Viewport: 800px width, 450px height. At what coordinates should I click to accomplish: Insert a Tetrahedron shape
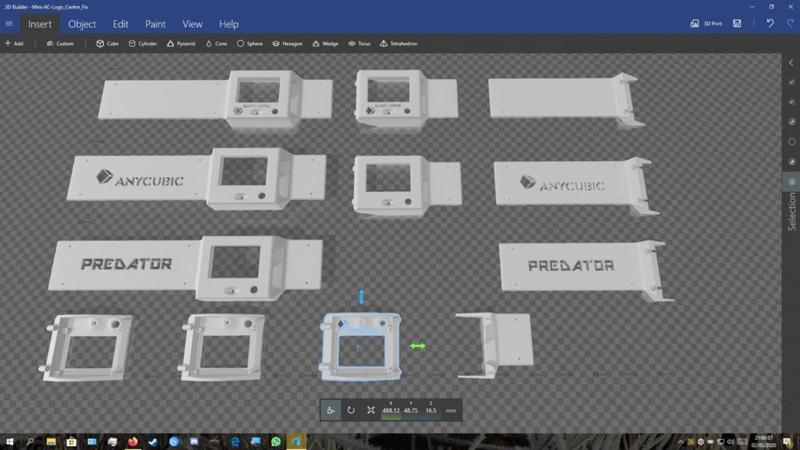pos(398,44)
